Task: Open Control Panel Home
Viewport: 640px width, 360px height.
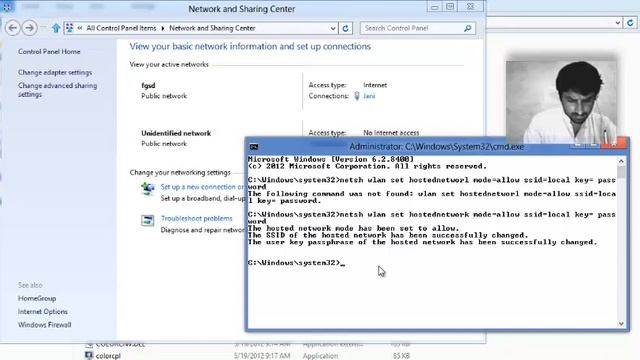Action: click(x=49, y=51)
